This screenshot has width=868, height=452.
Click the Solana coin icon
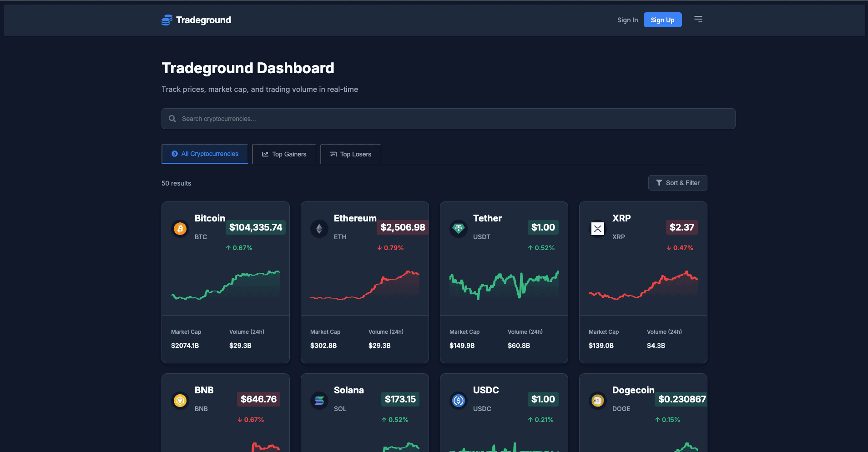tap(319, 400)
